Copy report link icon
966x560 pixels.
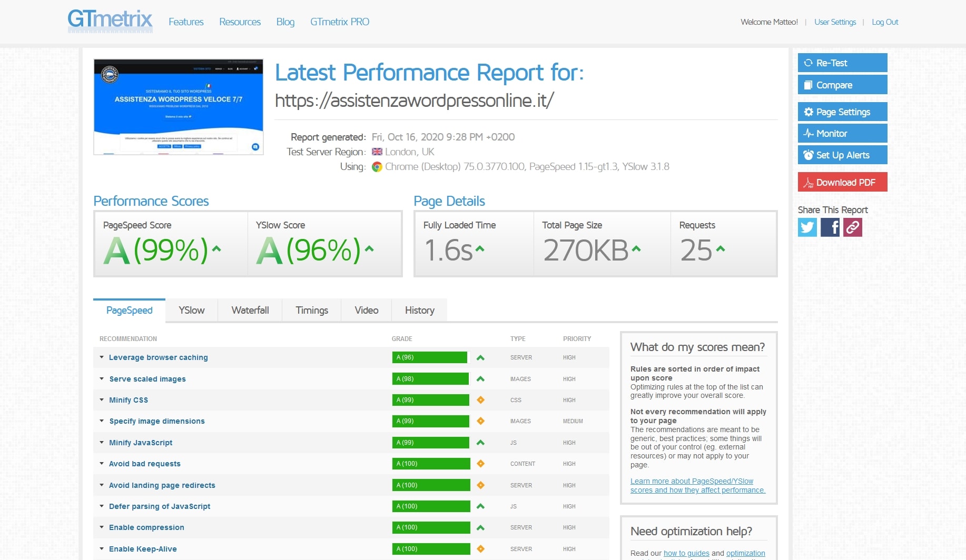[853, 227]
